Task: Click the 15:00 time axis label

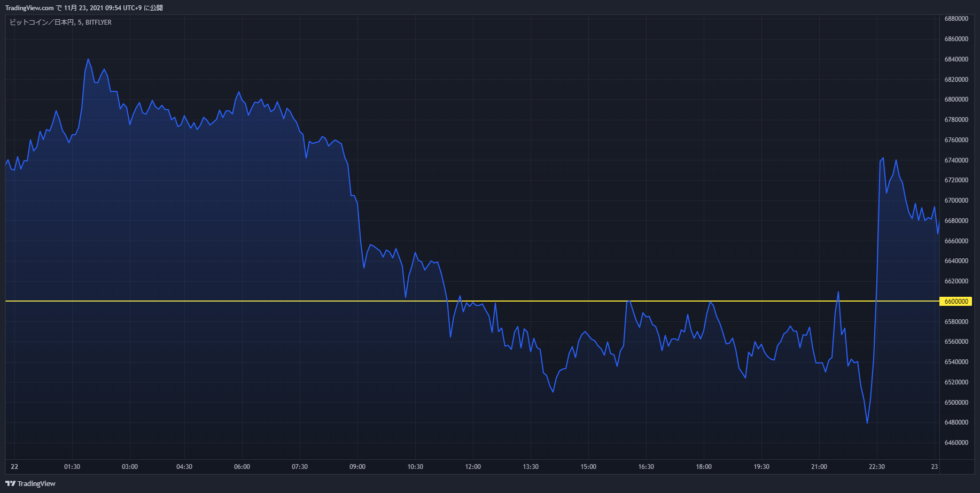Action: click(588, 467)
